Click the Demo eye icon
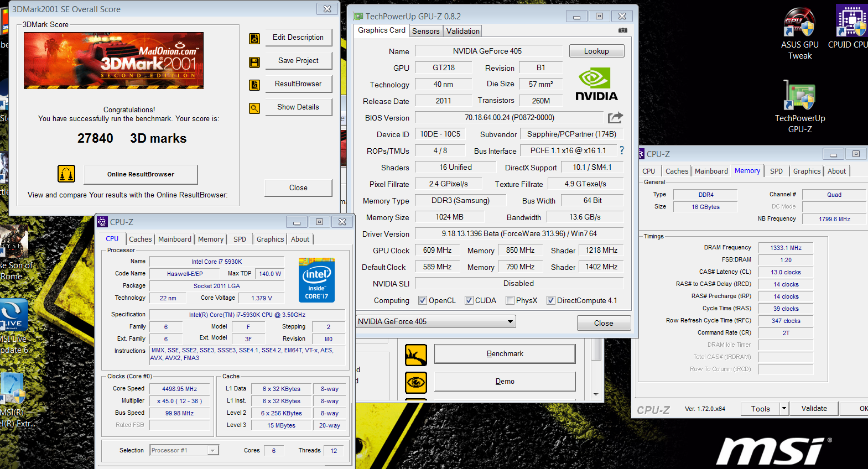 coord(416,382)
